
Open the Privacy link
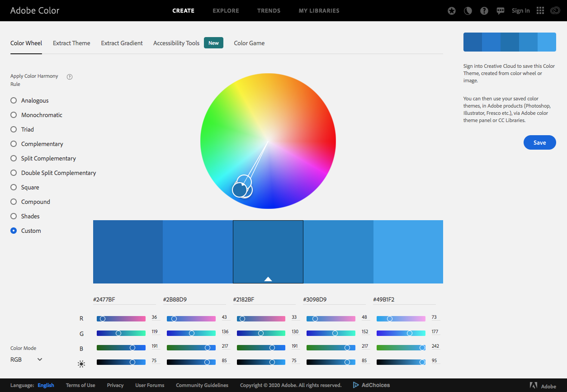coord(115,385)
